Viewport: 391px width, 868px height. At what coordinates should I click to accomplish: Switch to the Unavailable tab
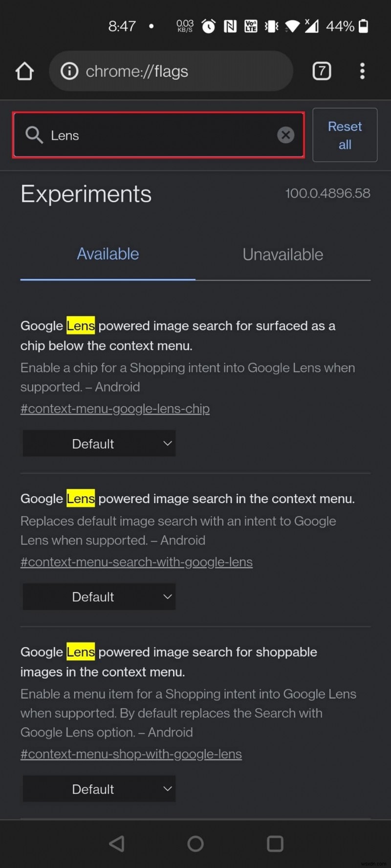[282, 254]
